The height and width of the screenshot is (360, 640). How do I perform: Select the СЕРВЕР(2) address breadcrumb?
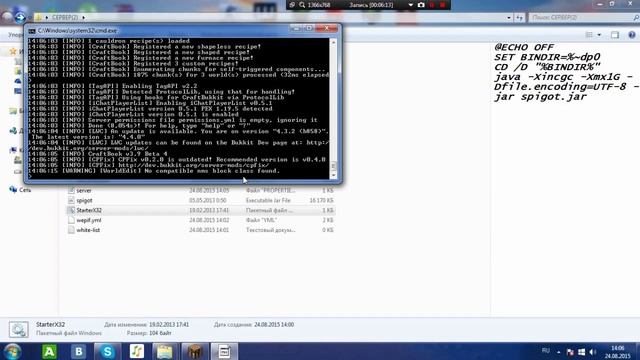64,18
